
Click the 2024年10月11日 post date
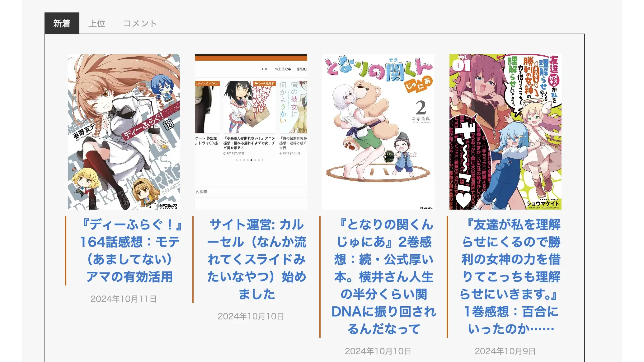click(x=124, y=299)
